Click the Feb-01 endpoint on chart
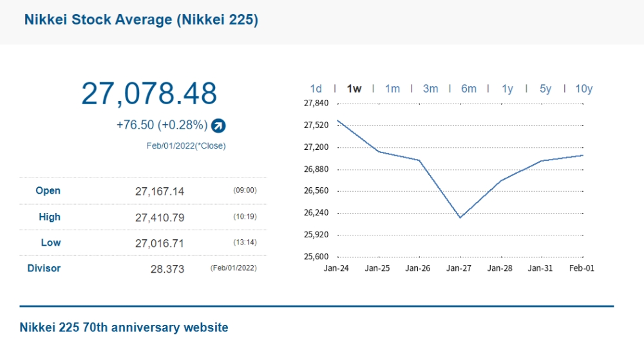This screenshot has height=339, width=644. tap(583, 155)
